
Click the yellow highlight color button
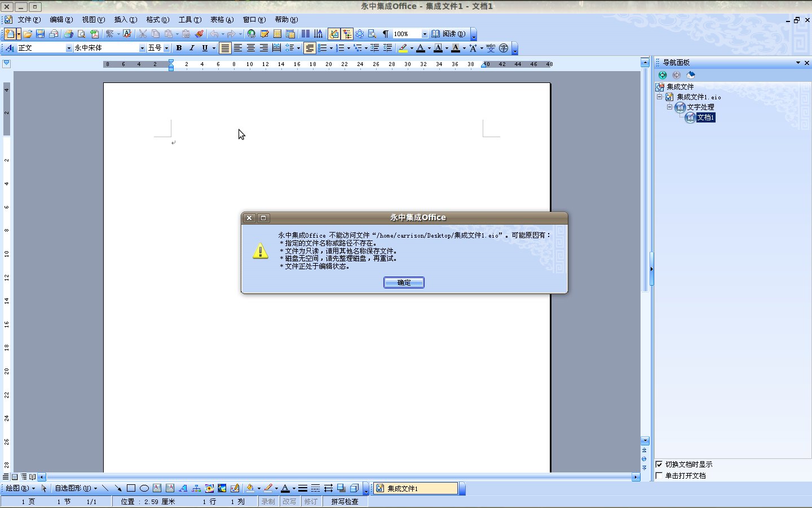[x=403, y=48]
